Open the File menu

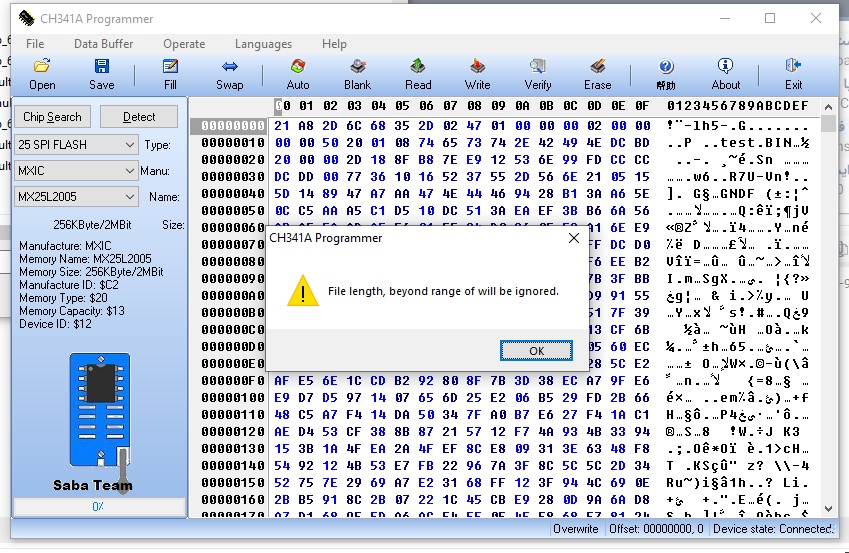pos(35,44)
